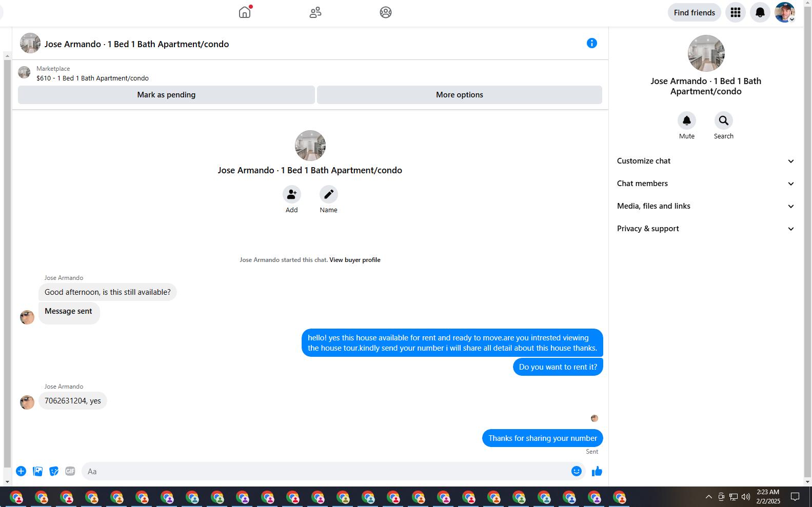Click the large listing photo in the right panel
Screen dimensions: 812x507
tap(706, 53)
